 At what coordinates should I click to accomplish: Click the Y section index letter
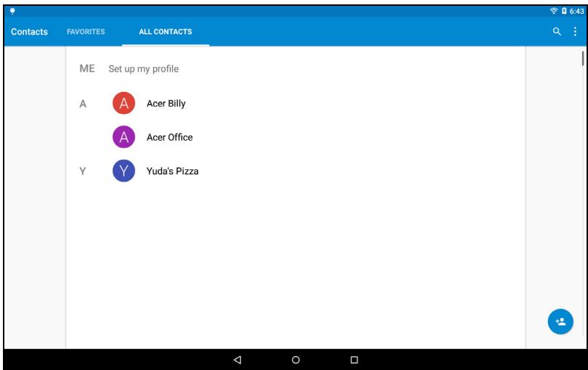[82, 171]
